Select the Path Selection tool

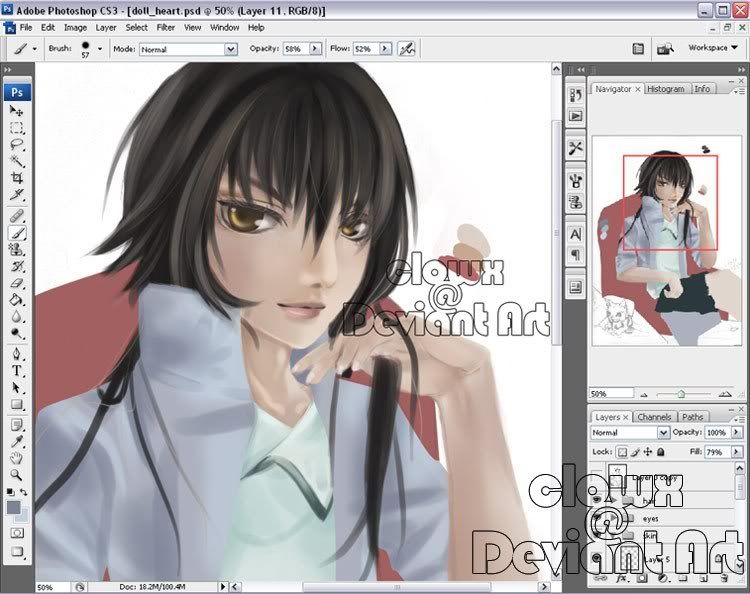point(17,388)
